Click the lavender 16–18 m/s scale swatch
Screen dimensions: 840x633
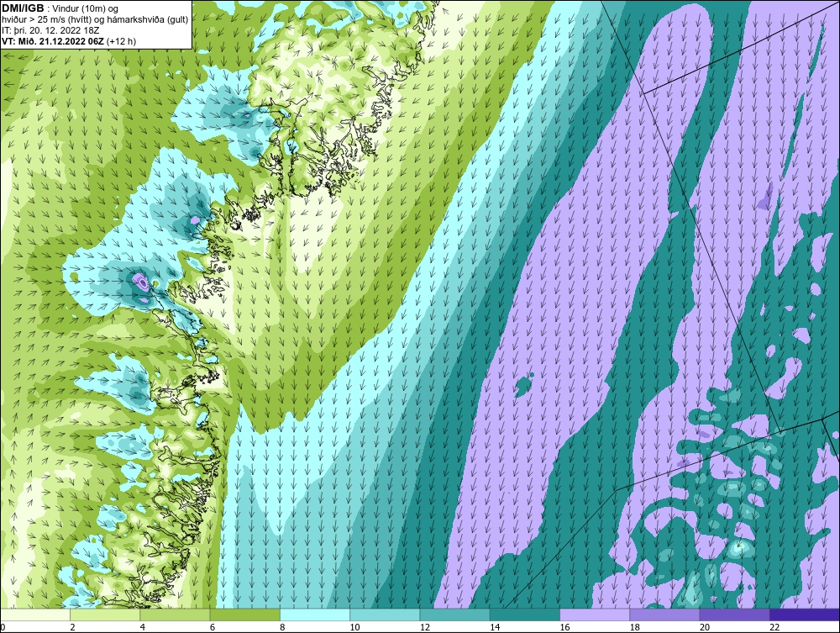pos(595,615)
